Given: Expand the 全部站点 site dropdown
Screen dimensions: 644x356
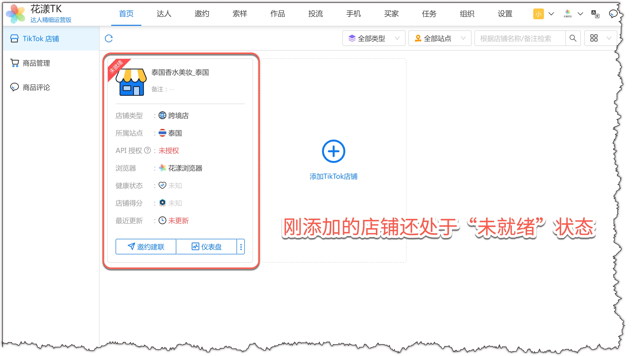Looking at the screenshot, I should (440, 38).
